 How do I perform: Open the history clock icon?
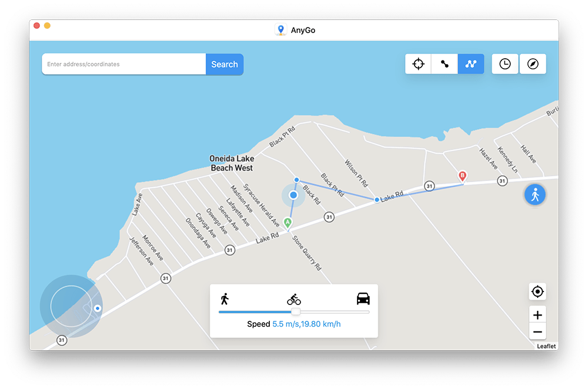tap(505, 63)
